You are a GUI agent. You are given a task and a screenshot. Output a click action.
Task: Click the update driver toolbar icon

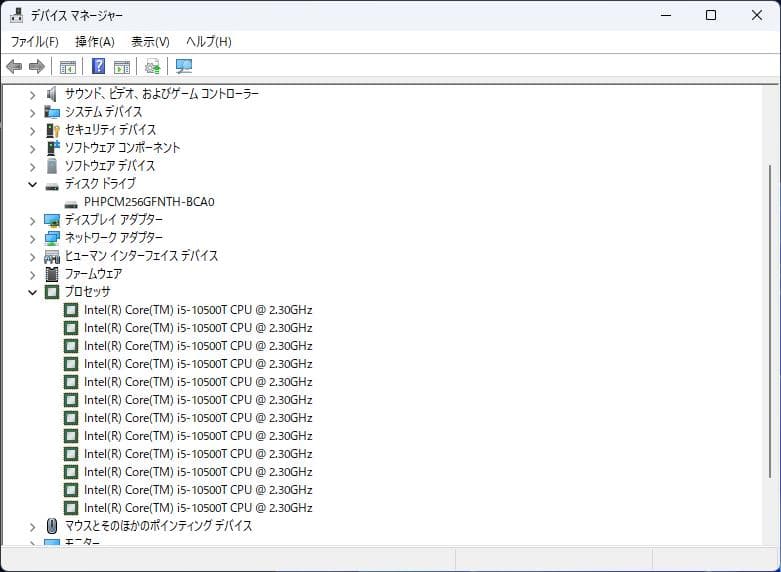click(x=152, y=66)
